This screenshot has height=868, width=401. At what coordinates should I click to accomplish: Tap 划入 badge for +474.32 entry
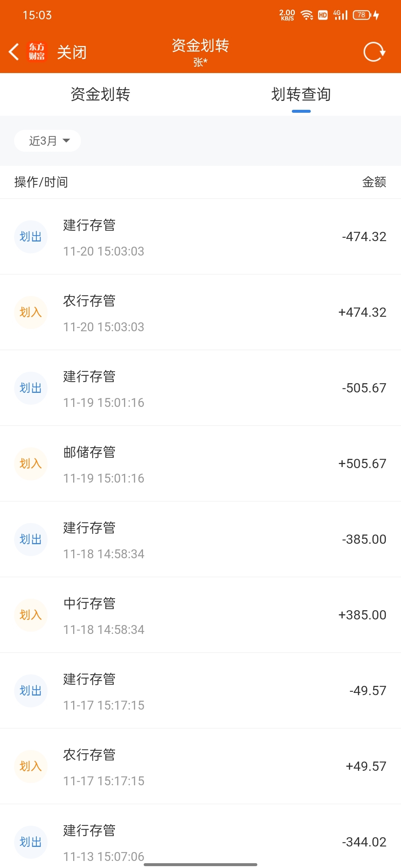[30, 312]
